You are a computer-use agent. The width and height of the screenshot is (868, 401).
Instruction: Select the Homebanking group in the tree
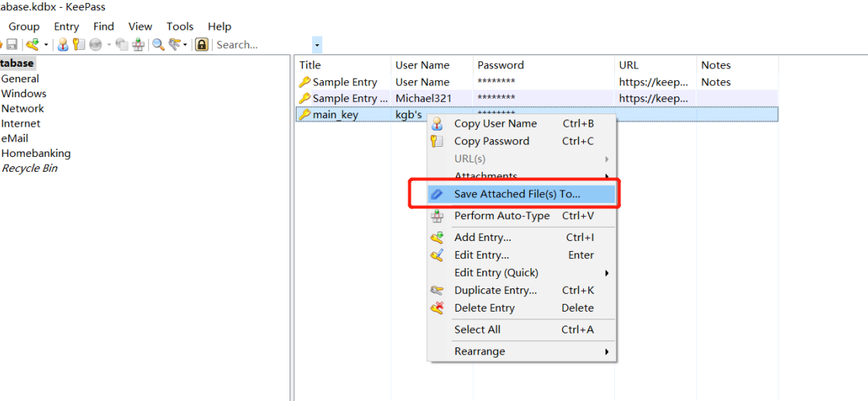point(36,153)
